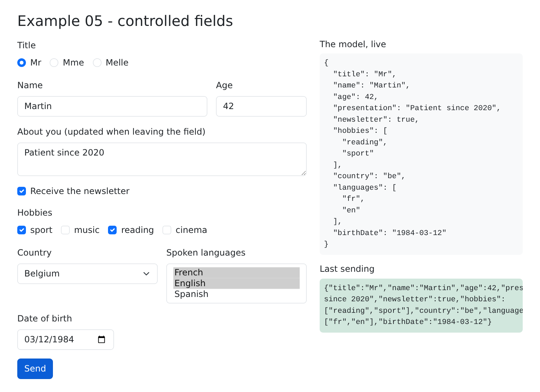This screenshot has height=392, width=540.
Task: Click the textarea resize handle corner
Action: pyautogui.click(x=303, y=173)
